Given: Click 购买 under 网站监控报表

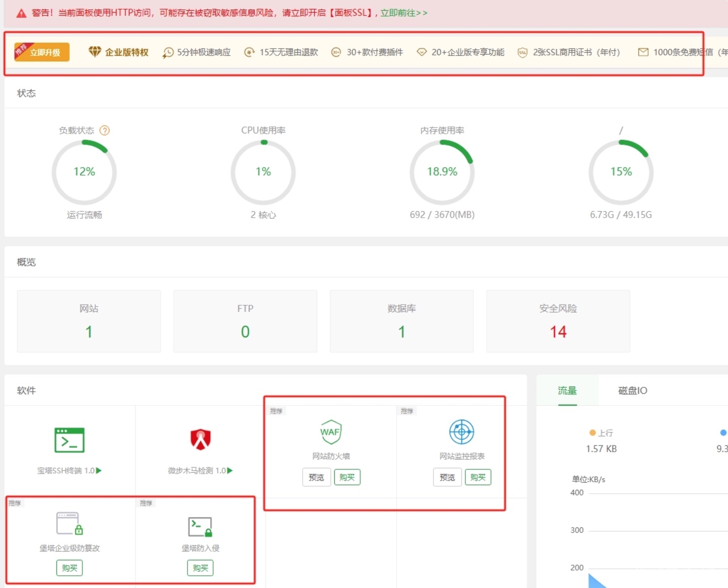Looking at the screenshot, I should coord(478,478).
